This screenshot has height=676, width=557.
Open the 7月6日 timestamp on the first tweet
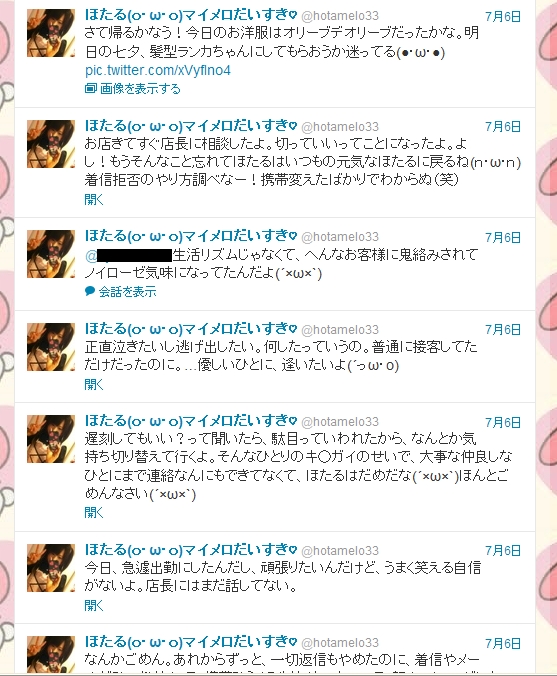pos(503,16)
